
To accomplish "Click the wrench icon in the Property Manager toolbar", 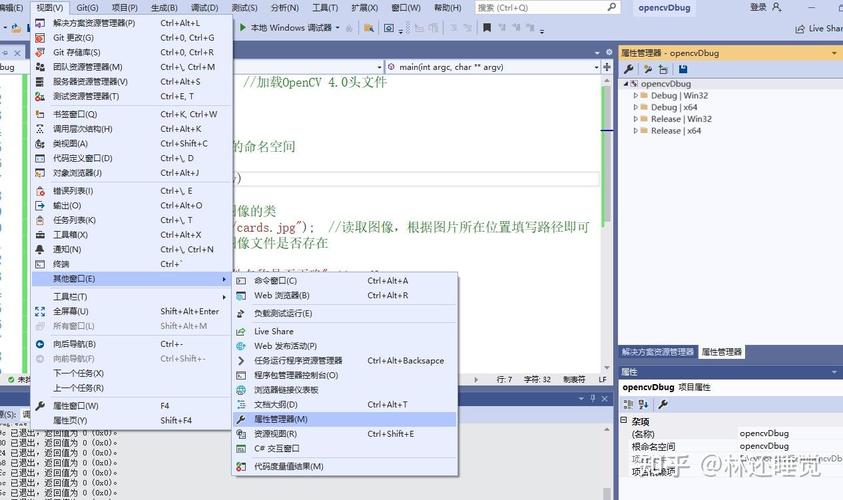I will pos(628,69).
